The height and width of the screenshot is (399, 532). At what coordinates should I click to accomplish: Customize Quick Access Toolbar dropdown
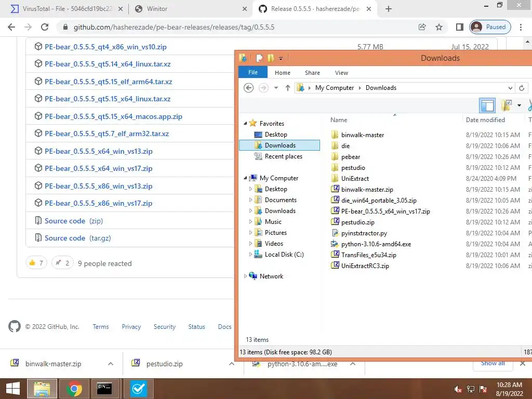(281, 58)
